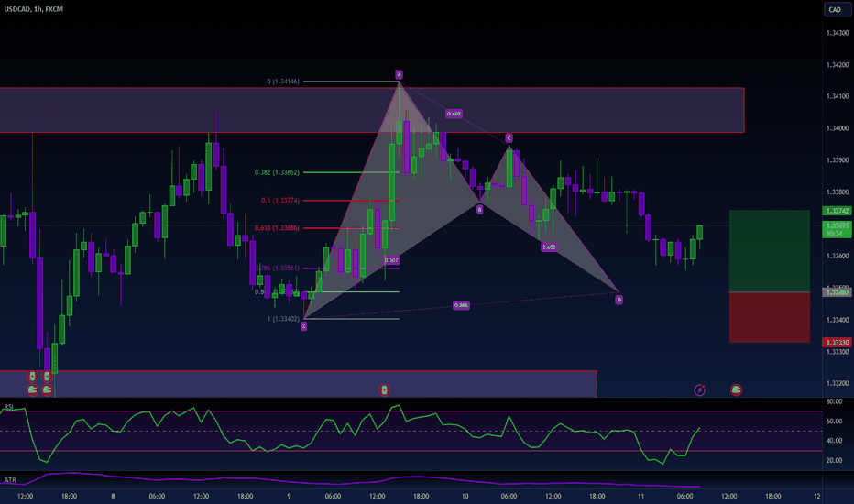The width and height of the screenshot is (854, 504).
Task: Click the ratio badge on the X-B leg
Action: (391, 260)
